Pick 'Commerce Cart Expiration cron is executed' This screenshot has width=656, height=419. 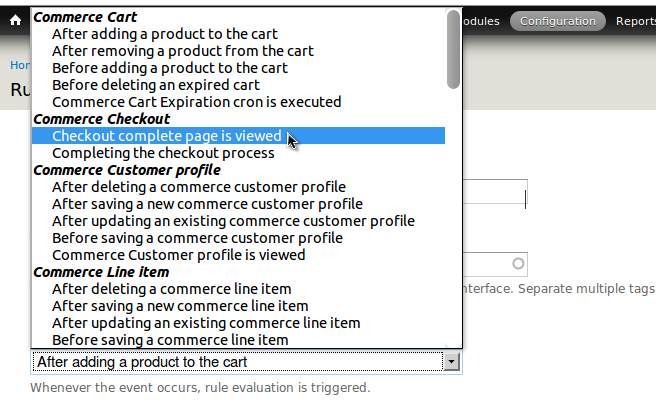point(196,102)
